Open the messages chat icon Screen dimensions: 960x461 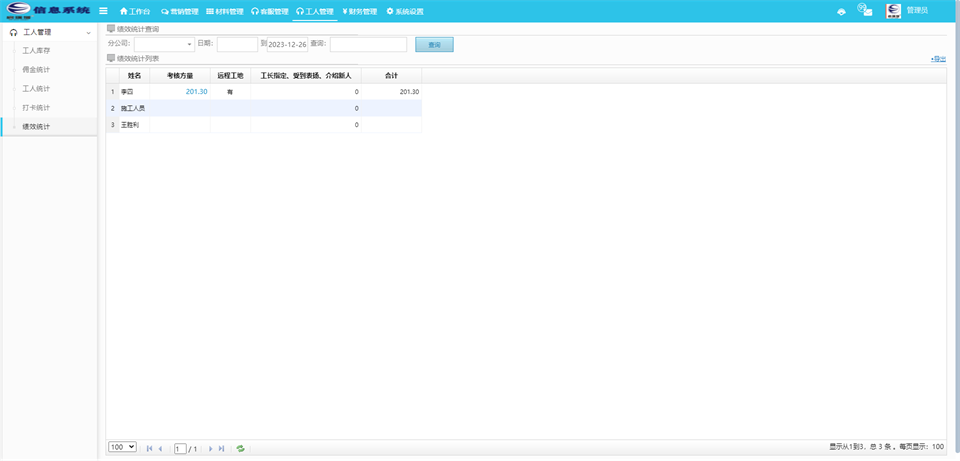tap(865, 10)
